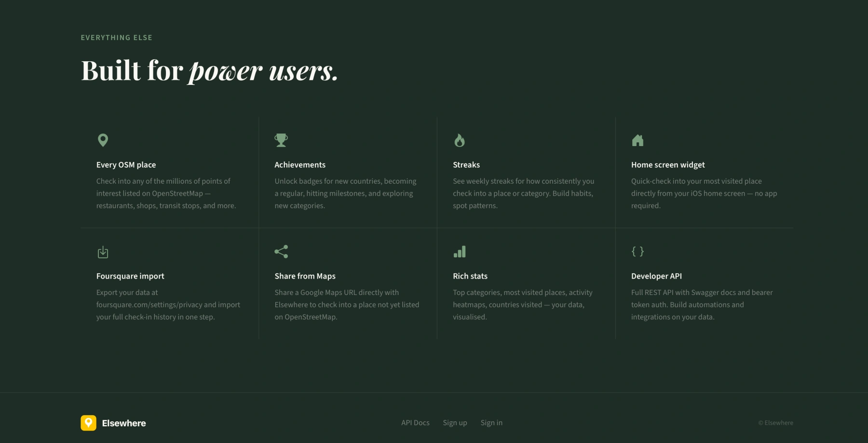Click the Elsewhere brand name in footer
The height and width of the screenshot is (443, 868).
point(124,423)
